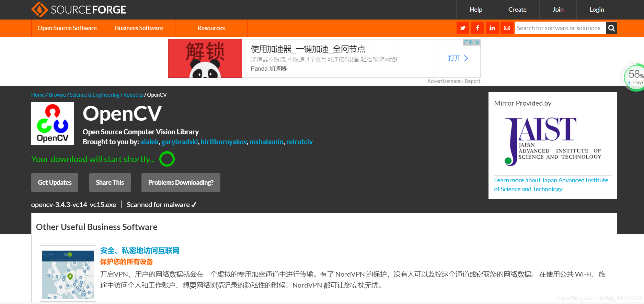Image resolution: width=644 pixels, height=304 pixels.
Task: Share on Twitter icon
Action: point(463,28)
